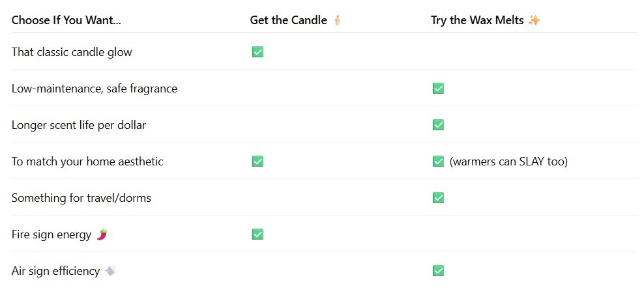The height and width of the screenshot is (295, 644).
Task: Click the 'Get the Candle' column header
Action: [x=288, y=20]
